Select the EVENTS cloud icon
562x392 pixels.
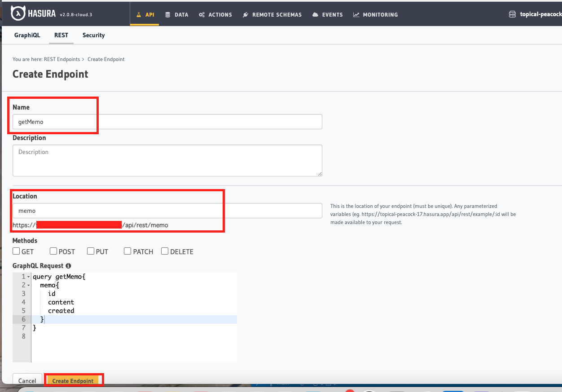[316, 14]
